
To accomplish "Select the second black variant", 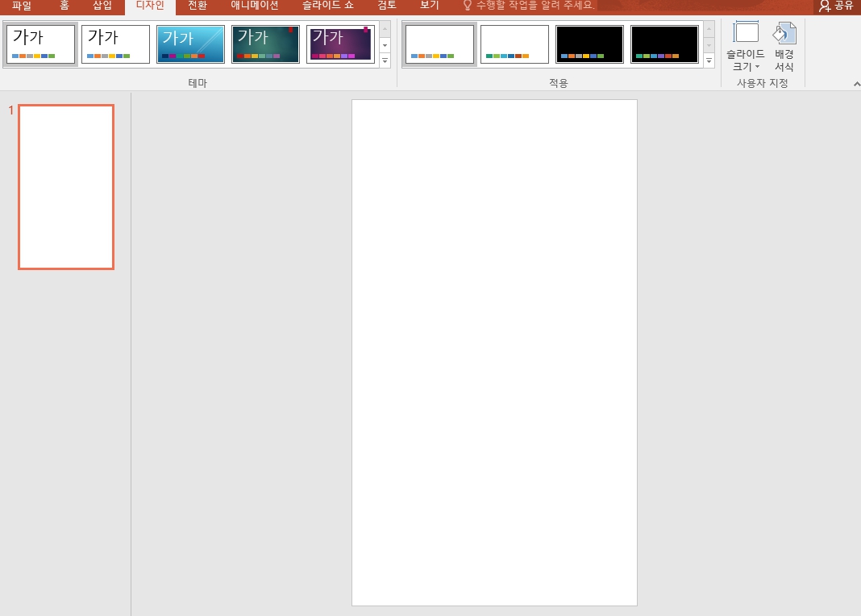I will tap(664, 44).
